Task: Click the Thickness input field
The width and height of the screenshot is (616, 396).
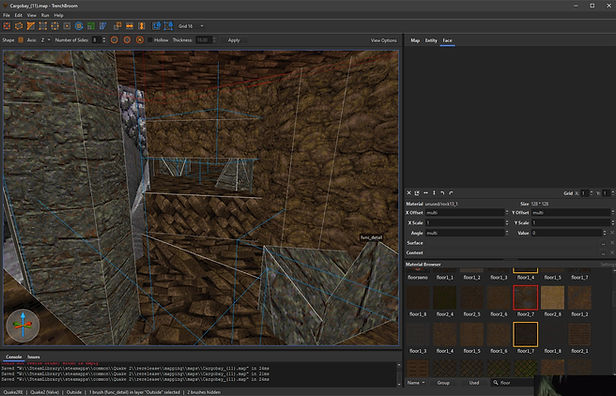Action: tap(204, 40)
